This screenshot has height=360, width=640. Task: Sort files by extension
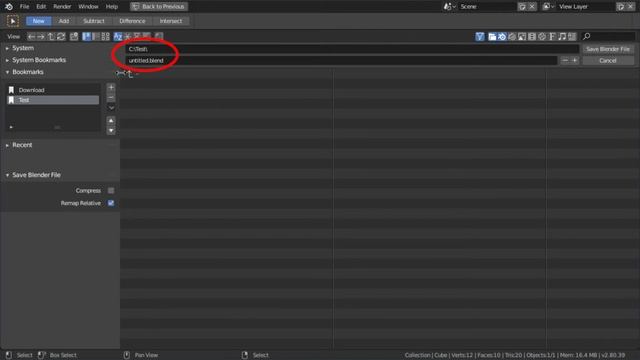point(127,36)
